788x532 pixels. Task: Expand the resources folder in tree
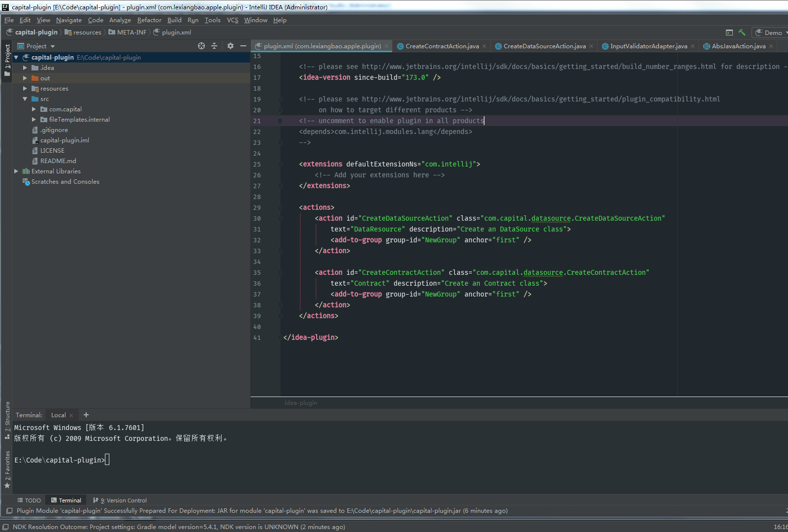(25, 89)
